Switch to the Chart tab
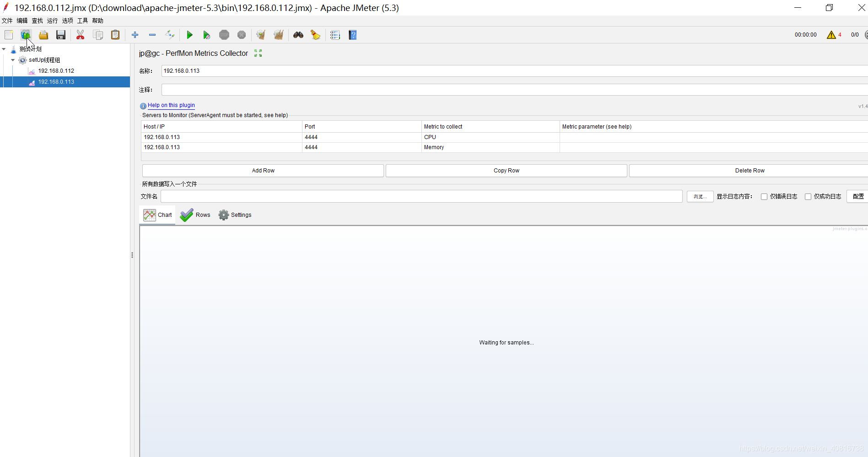The width and height of the screenshot is (868, 457). 157,215
